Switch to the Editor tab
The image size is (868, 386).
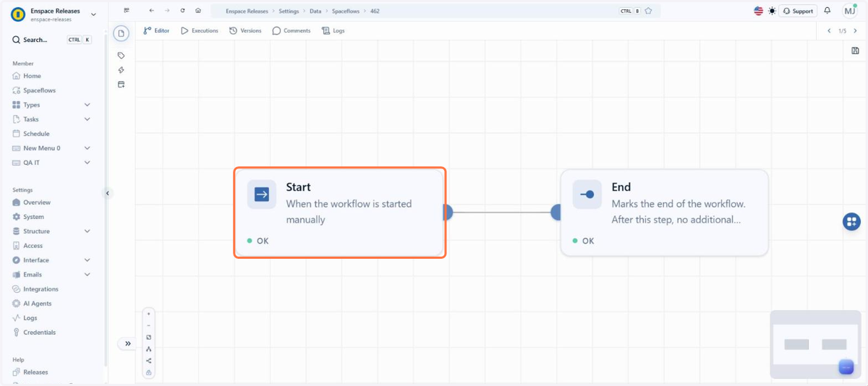pyautogui.click(x=156, y=30)
